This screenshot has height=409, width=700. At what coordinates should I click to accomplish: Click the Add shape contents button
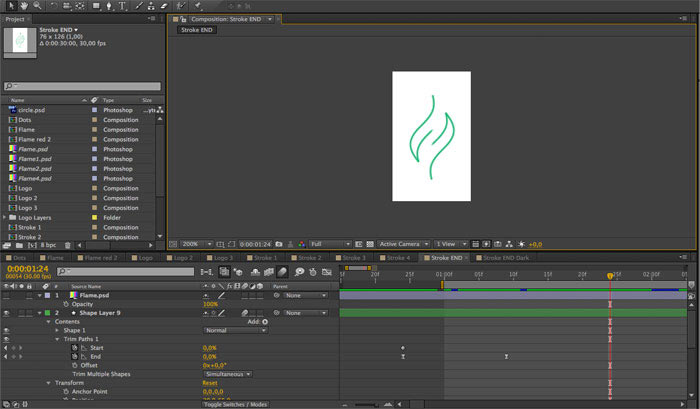point(265,322)
